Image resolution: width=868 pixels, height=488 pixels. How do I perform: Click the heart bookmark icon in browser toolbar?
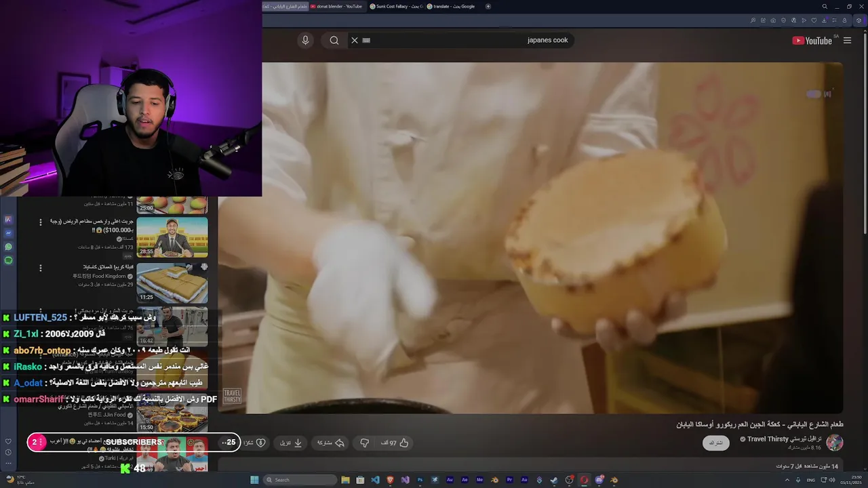[814, 20]
